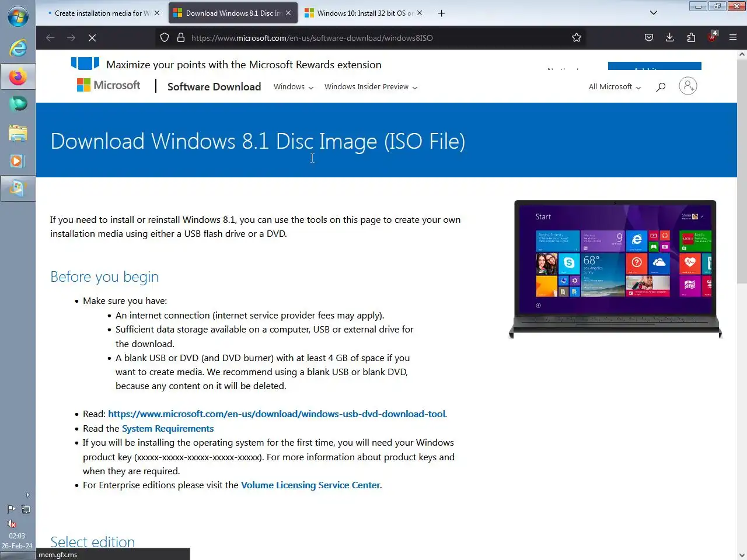Click the Windows setup program taskbar icon
This screenshot has height=560, width=747.
18,188
